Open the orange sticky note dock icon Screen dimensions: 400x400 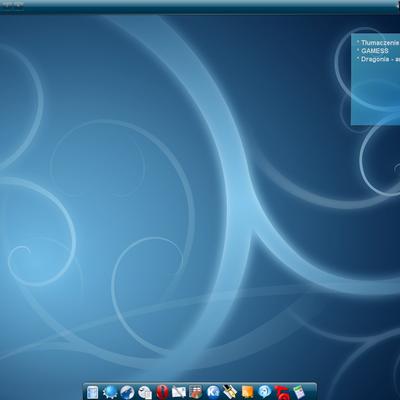247,392
